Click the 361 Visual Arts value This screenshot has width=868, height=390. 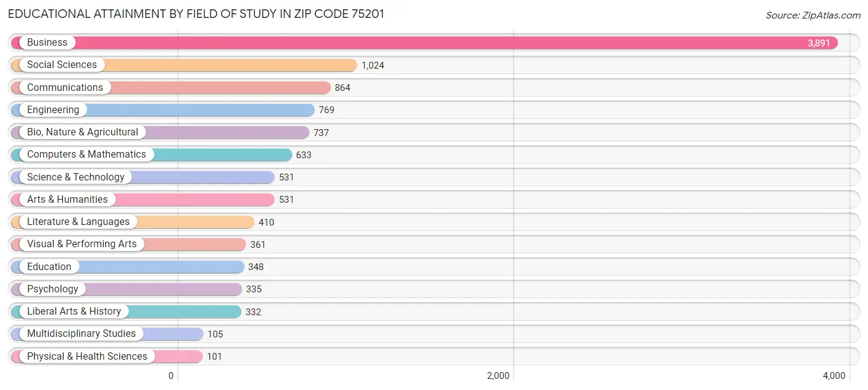point(258,244)
